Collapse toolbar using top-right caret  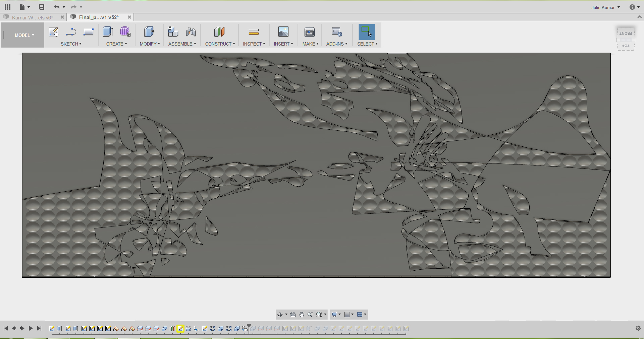[639, 17]
